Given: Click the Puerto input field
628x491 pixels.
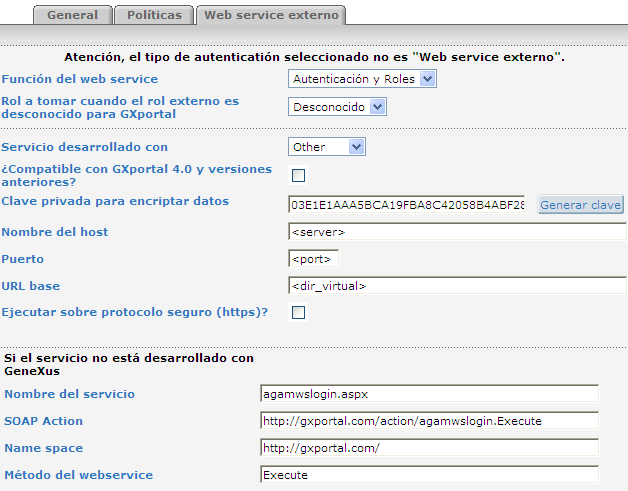Looking at the screenshot, I should 314,259.
